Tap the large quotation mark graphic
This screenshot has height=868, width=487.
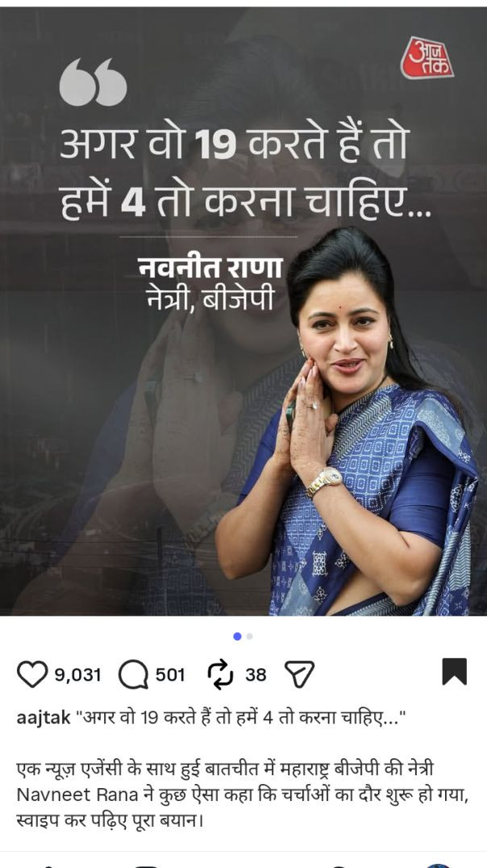93,82
